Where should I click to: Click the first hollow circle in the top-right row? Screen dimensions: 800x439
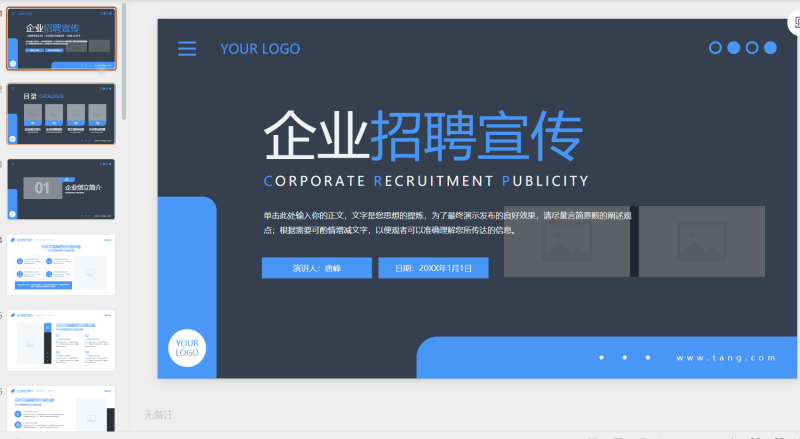[x=715, y=47]
